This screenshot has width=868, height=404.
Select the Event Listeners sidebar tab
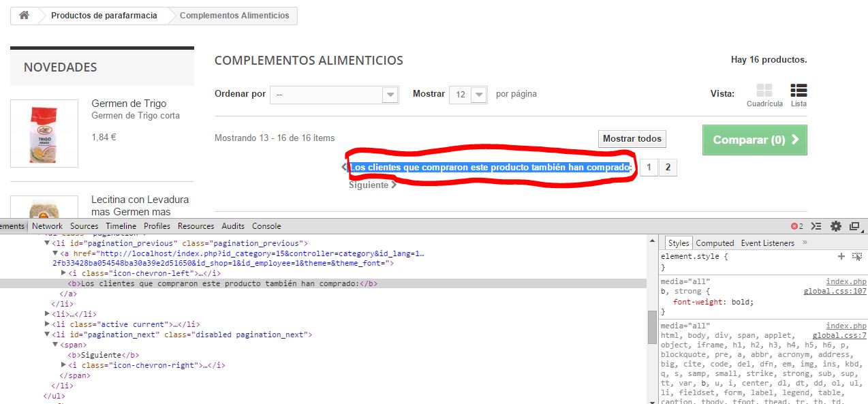767,243
